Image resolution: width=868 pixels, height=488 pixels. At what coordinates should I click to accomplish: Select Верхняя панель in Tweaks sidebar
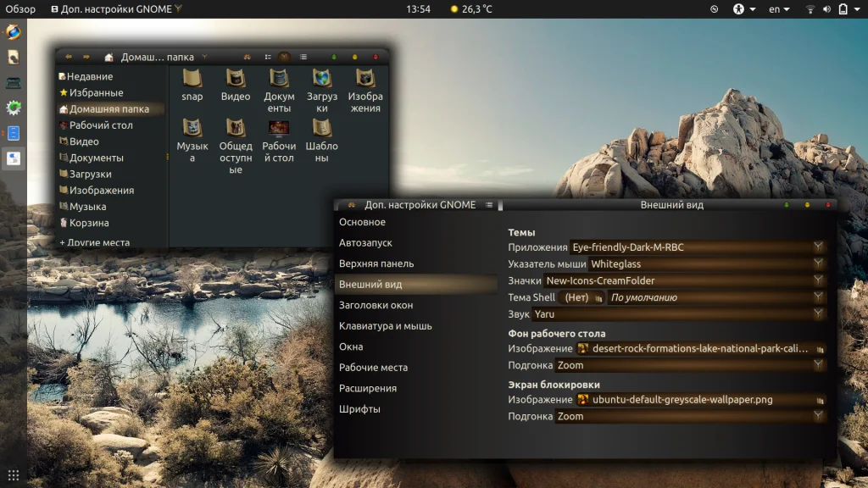pyautogui.click(x=376, y=263)
